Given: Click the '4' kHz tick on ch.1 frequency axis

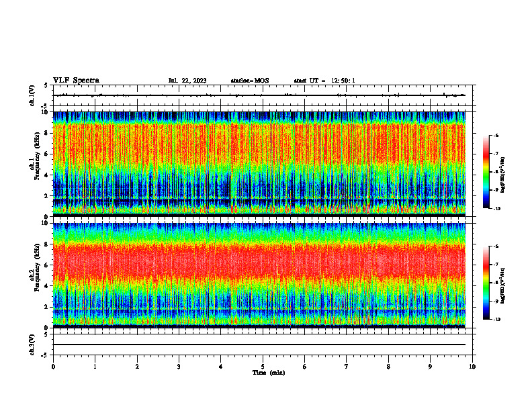Looking at the screenshot, I should tap(47, 175).
